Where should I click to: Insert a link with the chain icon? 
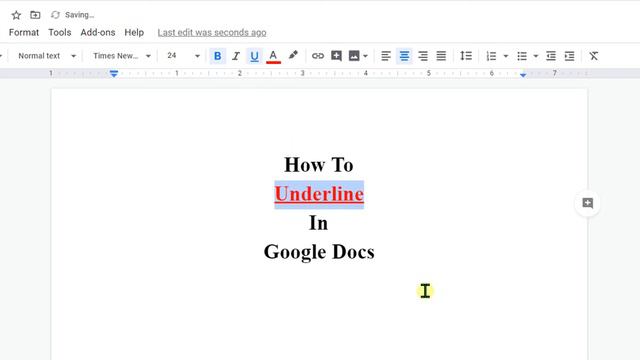coord(318,56)
